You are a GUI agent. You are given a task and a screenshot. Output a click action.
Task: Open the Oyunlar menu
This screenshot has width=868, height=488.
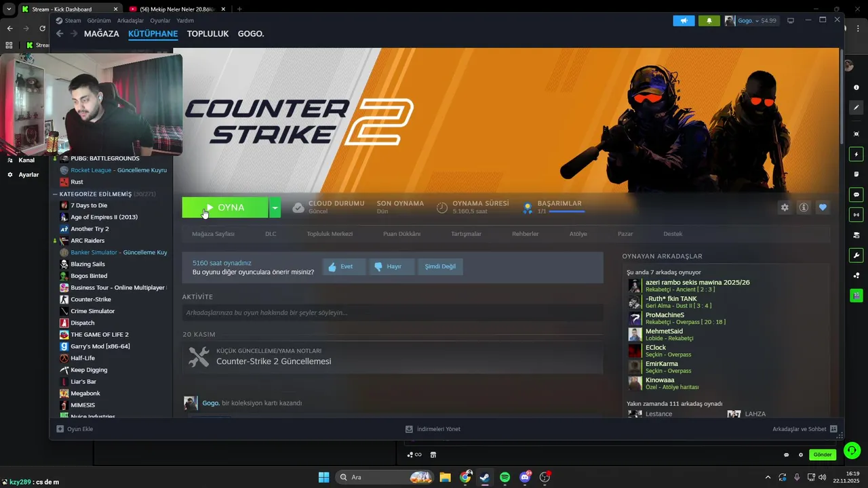click(160, 20)
